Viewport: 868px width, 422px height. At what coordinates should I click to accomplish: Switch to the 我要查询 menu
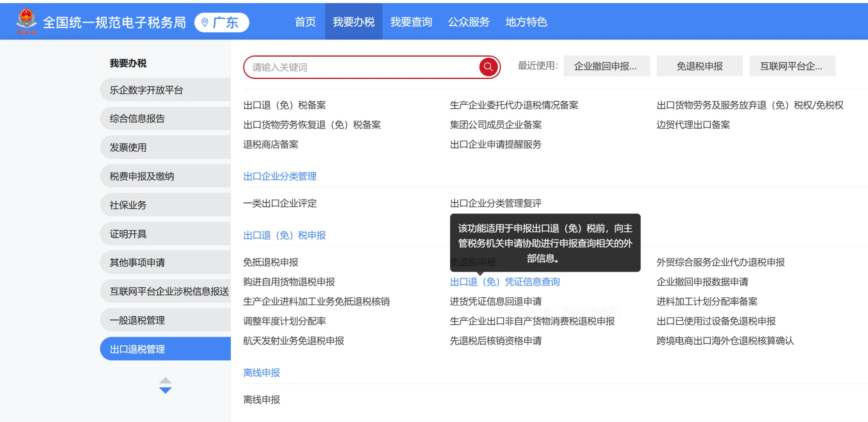click(412, 22)
